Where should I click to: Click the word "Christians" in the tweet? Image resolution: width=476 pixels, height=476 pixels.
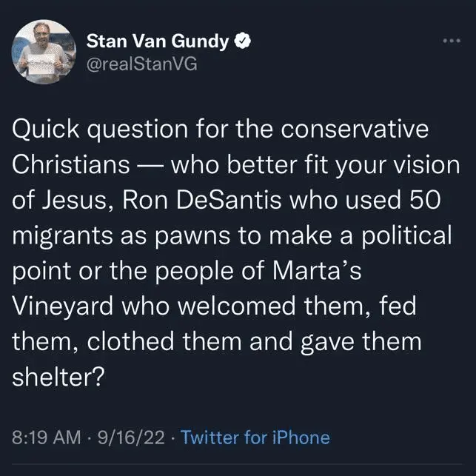coord(71,165)
